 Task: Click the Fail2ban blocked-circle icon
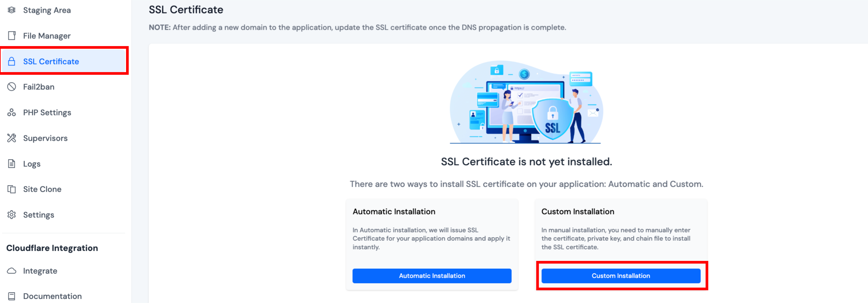[x=11, y=87]
